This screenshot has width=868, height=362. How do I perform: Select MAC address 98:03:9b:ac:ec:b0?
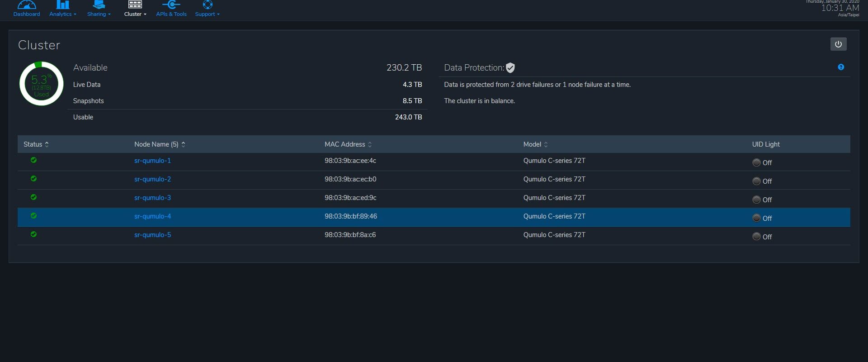click(350, 179)
